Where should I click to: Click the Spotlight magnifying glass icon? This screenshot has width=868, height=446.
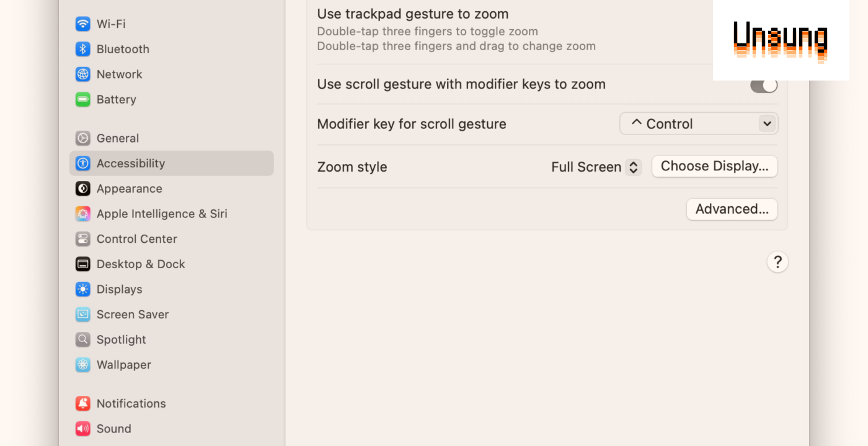pyautogui.click(x=82, y=339)
